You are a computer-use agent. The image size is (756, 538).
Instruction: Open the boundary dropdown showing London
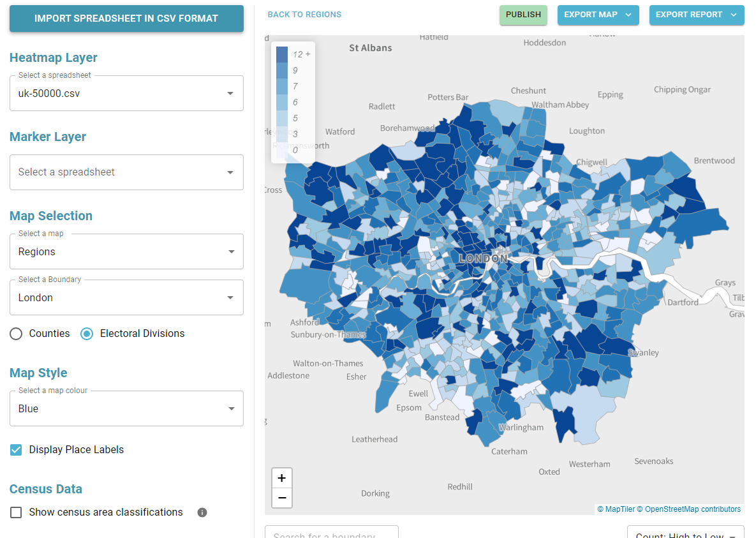click(x=126, y=297)
